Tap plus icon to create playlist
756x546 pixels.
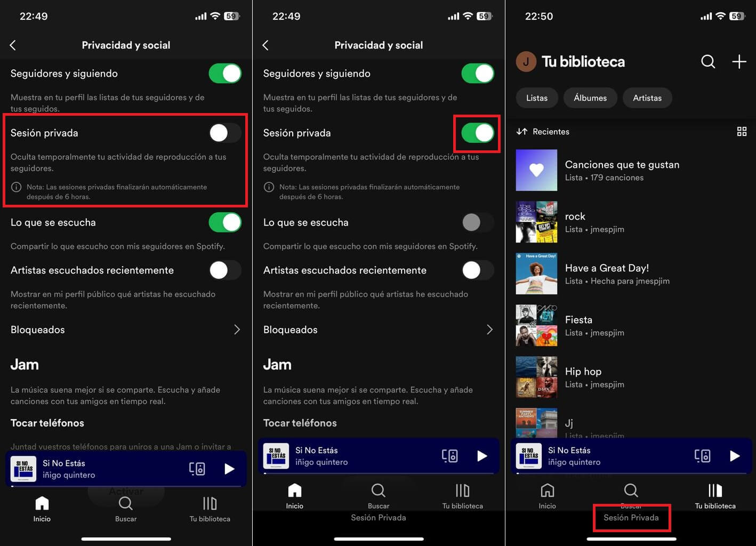click(x=739, y=62)
